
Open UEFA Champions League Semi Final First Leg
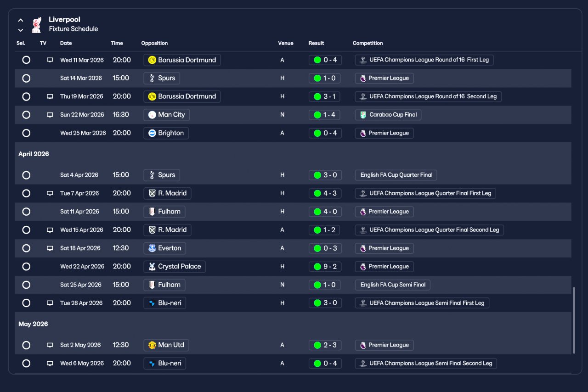pyautogui.click(x=422, y=303)
